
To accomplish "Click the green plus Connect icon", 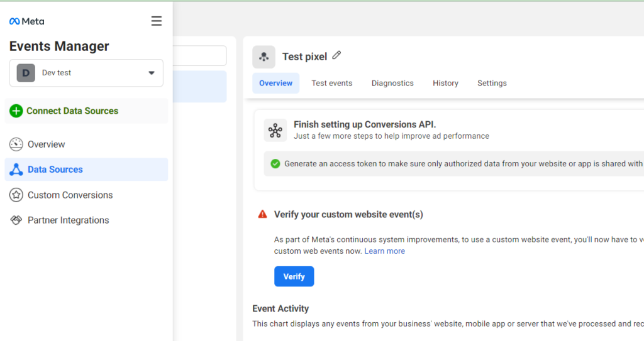I will pos(16,111).
